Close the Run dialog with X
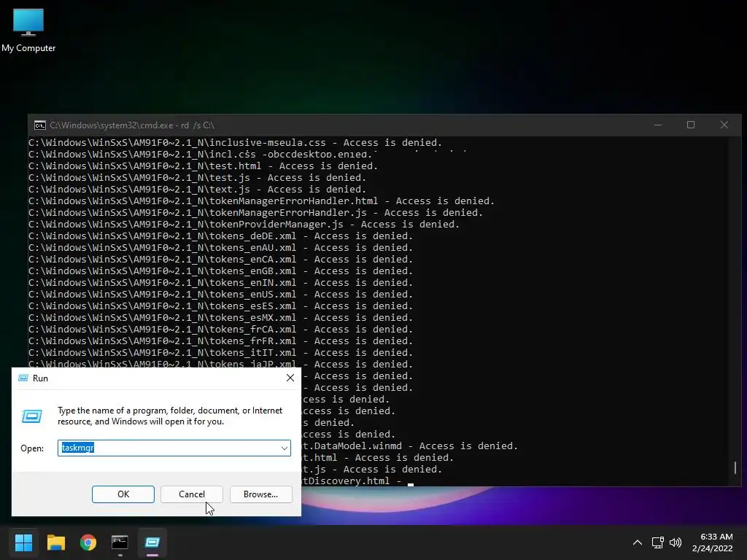The image size is (747, 560). [x=290, y=378]
